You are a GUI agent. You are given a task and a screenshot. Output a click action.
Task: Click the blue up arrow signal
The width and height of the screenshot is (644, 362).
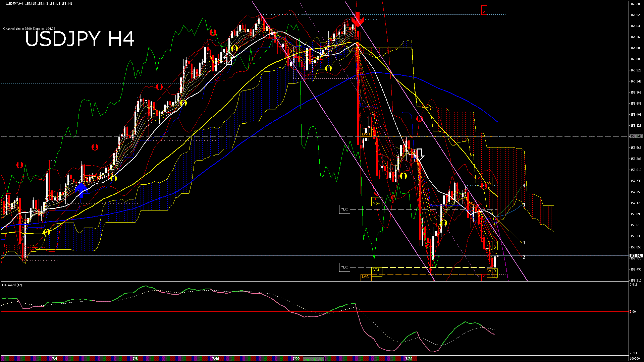click(x=81, y=190)
